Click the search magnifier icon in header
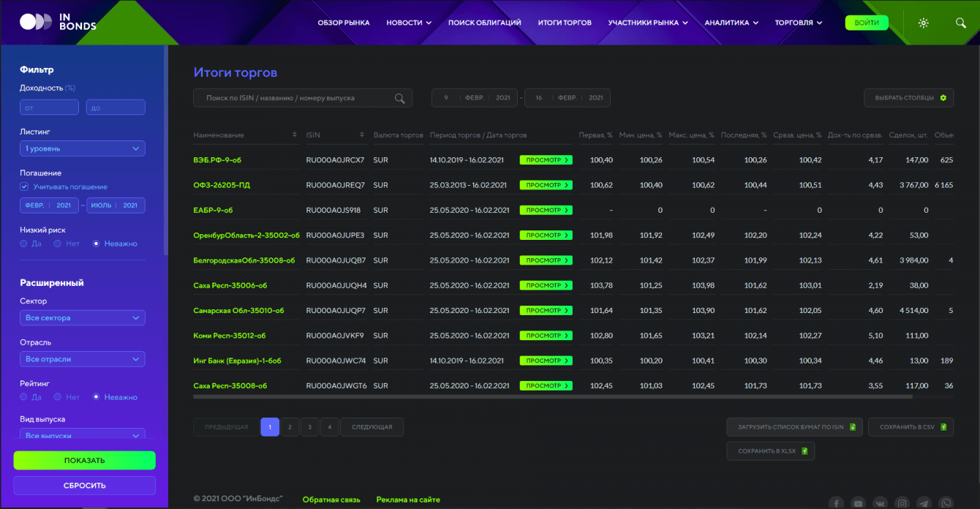Screen dimensions: 980x509 [961, 23]
